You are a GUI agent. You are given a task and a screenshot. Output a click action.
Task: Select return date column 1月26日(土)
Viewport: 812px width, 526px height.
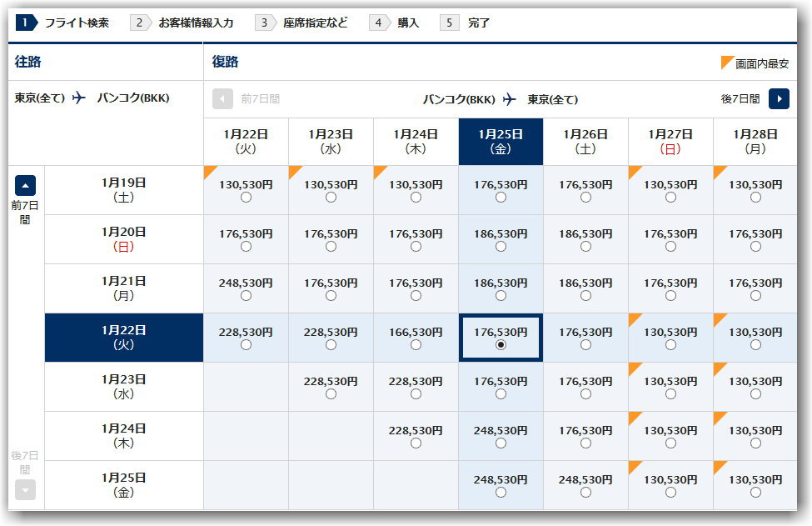(585, 142)
